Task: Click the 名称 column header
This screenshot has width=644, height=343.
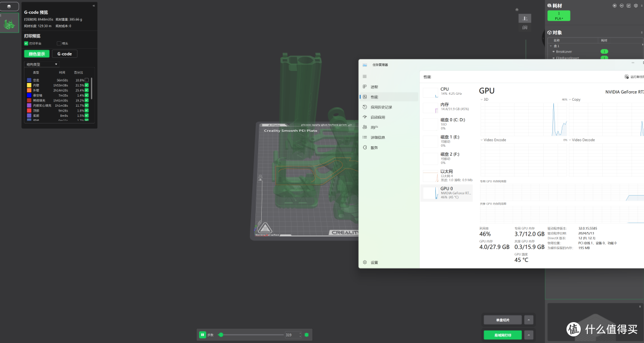Action: coord(556,40)
